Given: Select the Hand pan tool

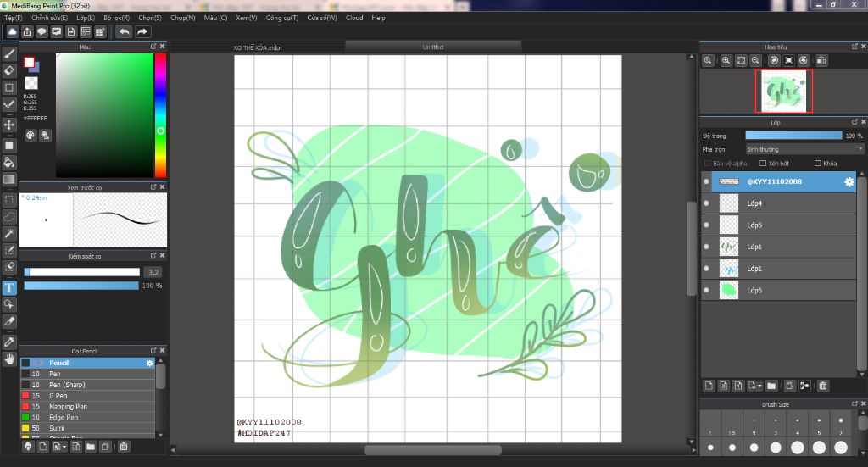Looking at the screenshot, I should pyautogui.click(x=8, y=359).
